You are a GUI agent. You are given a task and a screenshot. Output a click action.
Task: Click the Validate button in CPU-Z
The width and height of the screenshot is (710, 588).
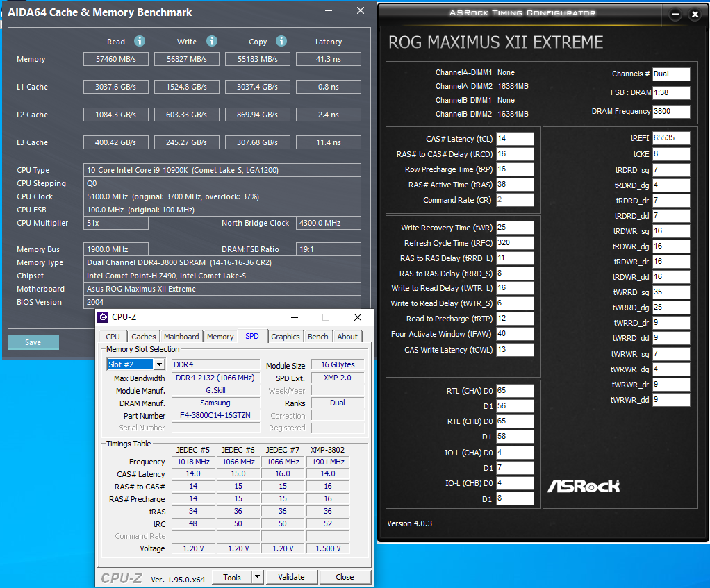coord(291,577)
